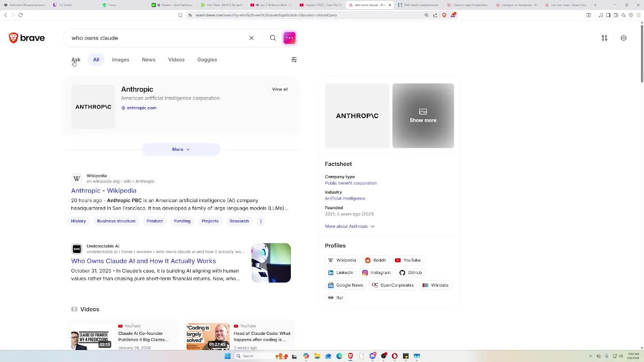Open the Wikidata profile chip

[x=435, y=285]
